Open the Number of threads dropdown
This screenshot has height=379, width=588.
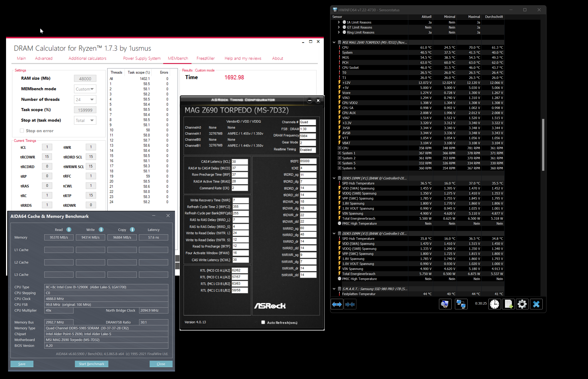click(85, 100)
